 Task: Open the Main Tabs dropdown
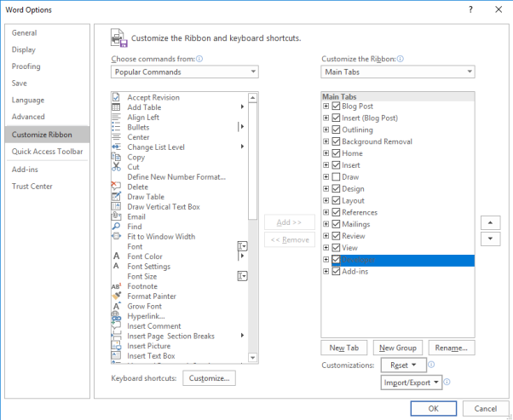(x=397, y=72)
